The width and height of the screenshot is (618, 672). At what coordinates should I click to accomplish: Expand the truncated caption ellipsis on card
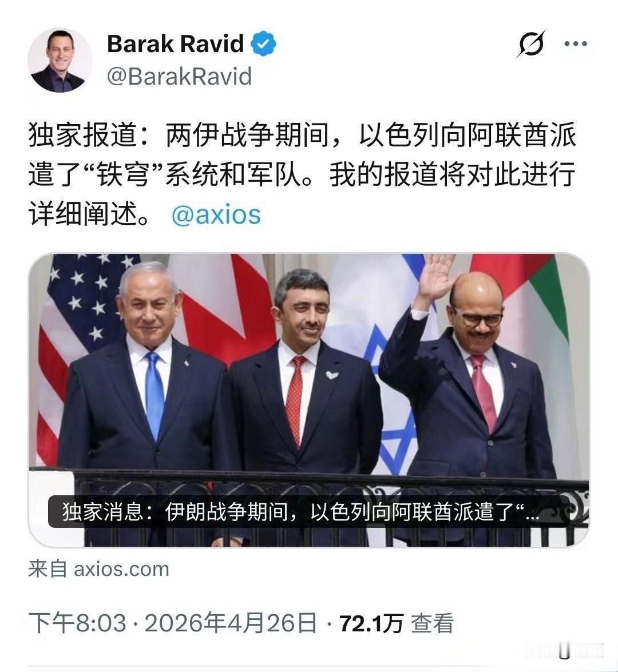(532, 514)
